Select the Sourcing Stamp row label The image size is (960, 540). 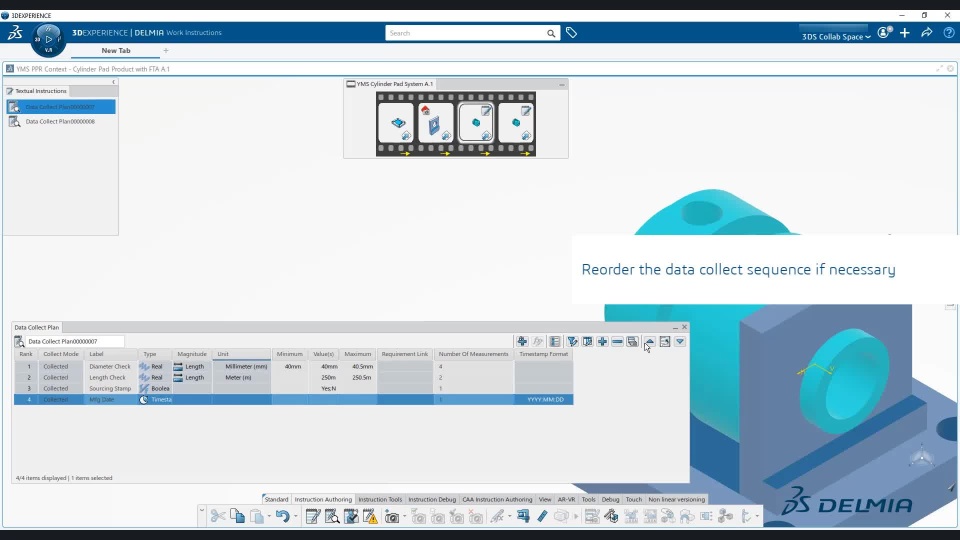pyautogui.click(x=110, y=389)
